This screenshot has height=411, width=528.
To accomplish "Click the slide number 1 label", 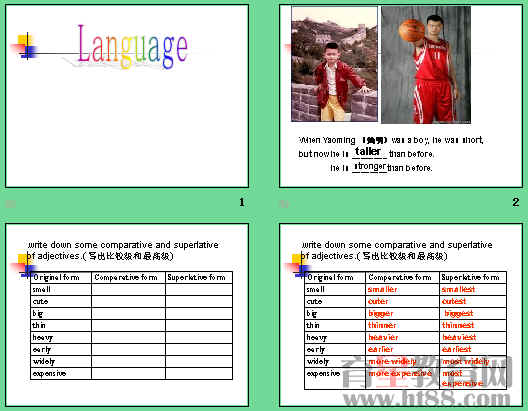I will pos(242,202).
